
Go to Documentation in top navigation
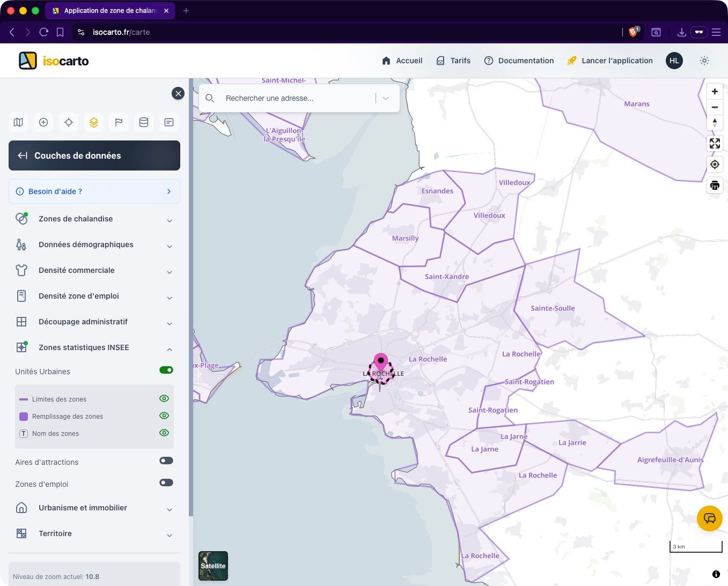(x=519, y=61)
